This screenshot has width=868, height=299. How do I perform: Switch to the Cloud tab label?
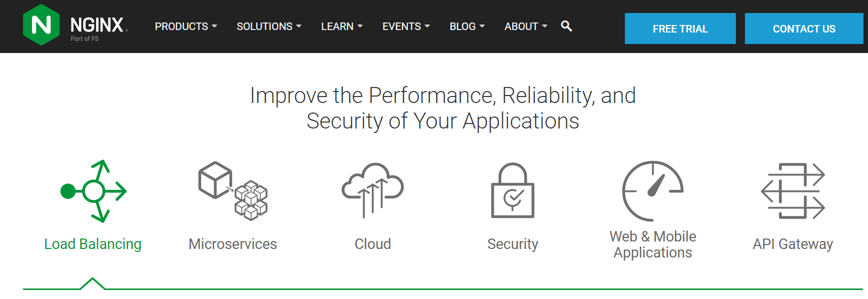point(373,244)
